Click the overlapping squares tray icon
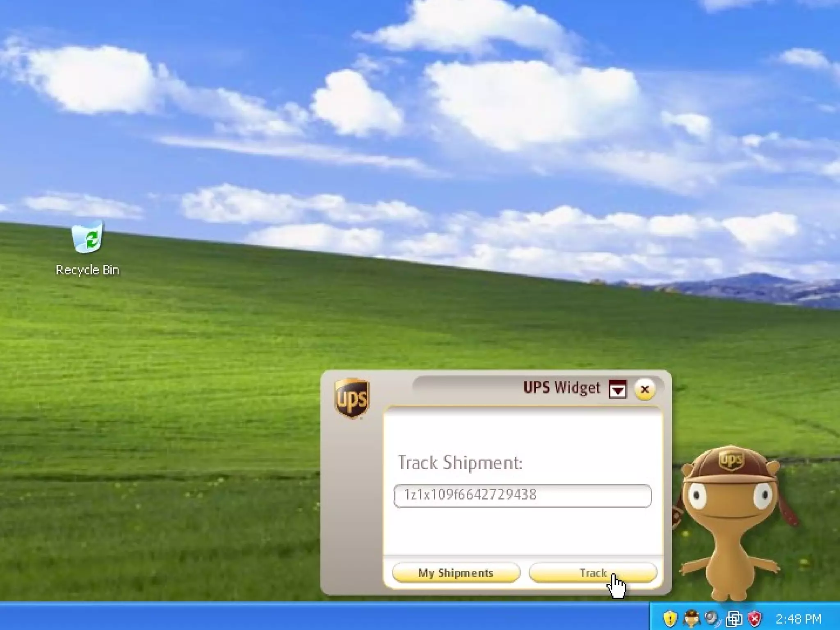Screen dimensions: 840x630 [x=734, y=618]
